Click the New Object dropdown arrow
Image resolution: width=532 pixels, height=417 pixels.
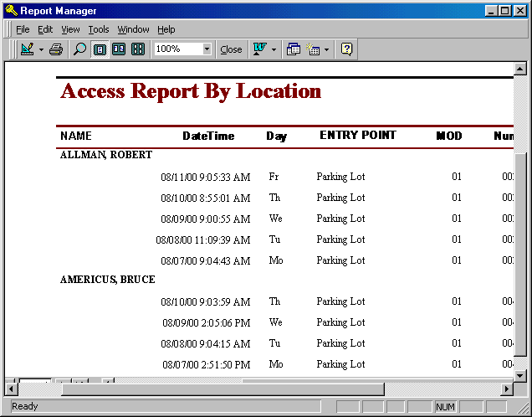tap(326, 49)
